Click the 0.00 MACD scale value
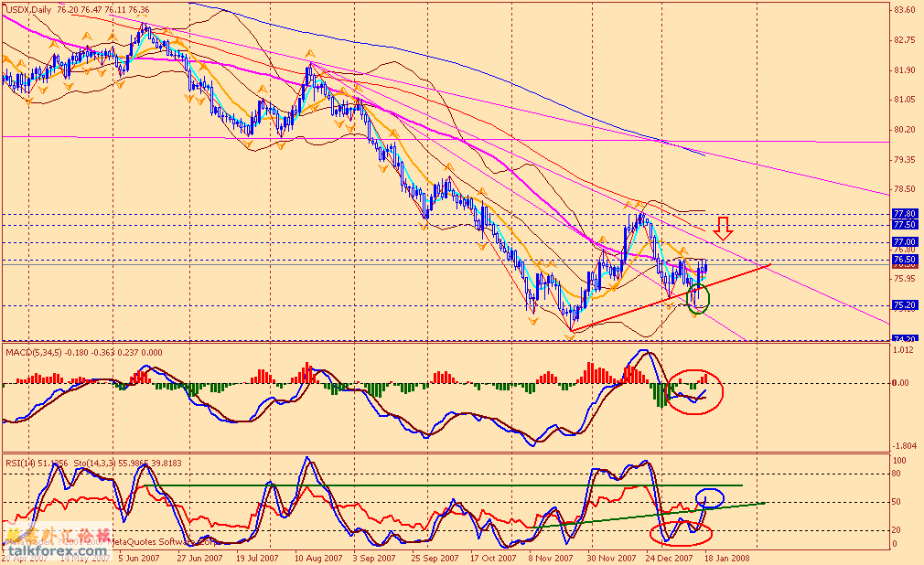 [x=901, y=383]
